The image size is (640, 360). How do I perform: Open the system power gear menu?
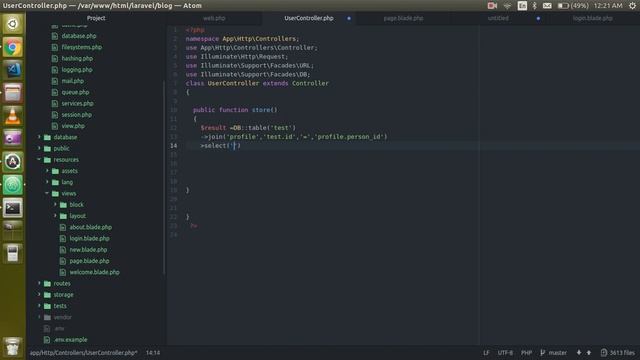click(x=633, y=6)
